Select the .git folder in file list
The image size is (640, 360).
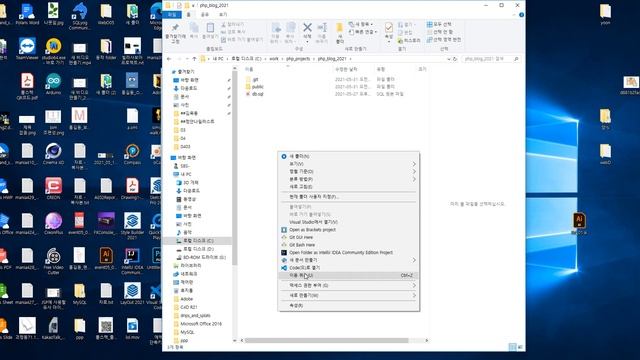256,79
